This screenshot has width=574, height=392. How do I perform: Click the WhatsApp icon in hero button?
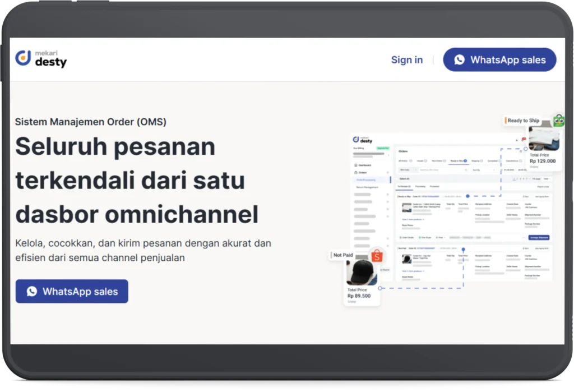tap(32, 292)
